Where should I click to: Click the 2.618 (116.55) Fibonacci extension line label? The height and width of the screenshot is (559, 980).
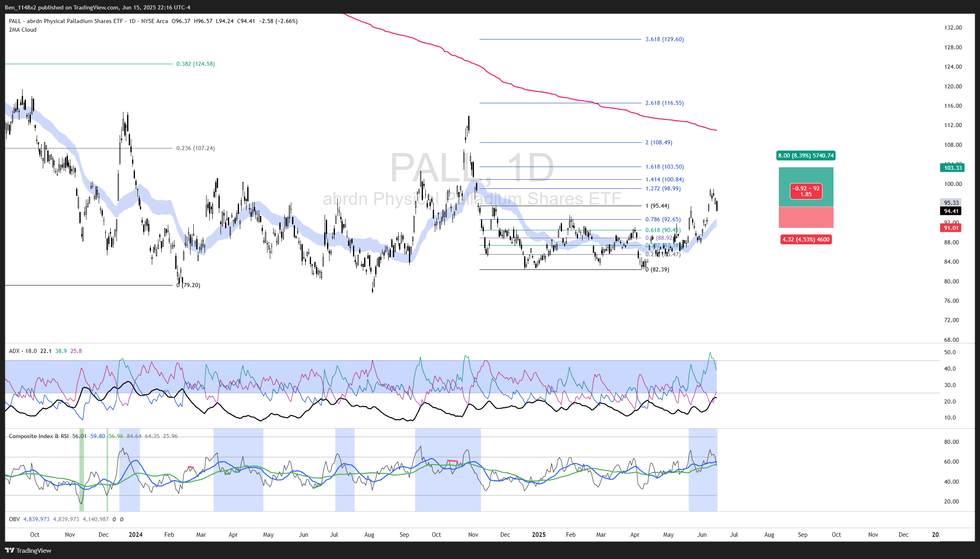(x=664, y=103)
